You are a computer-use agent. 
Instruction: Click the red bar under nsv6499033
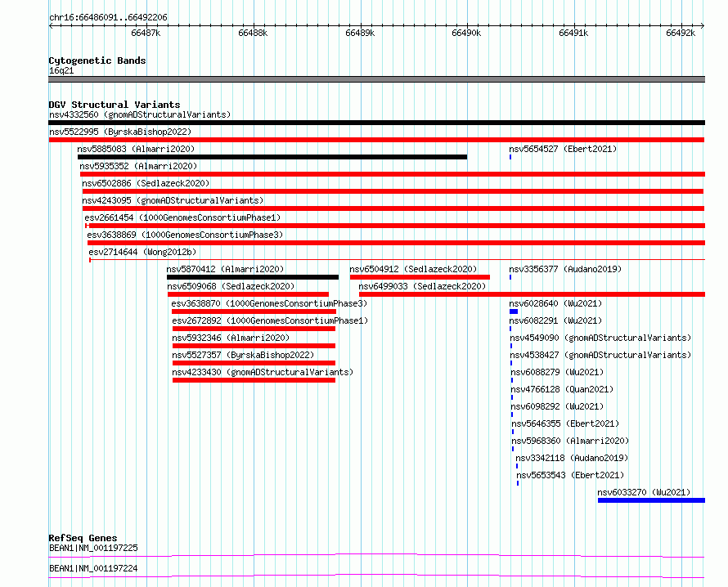coord(532,294)
